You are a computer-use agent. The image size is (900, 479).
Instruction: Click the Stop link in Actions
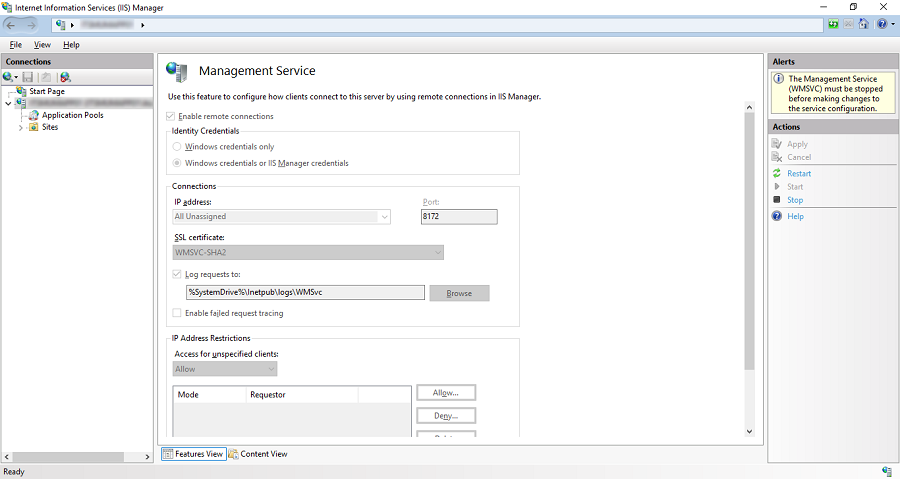click(795, 200)
